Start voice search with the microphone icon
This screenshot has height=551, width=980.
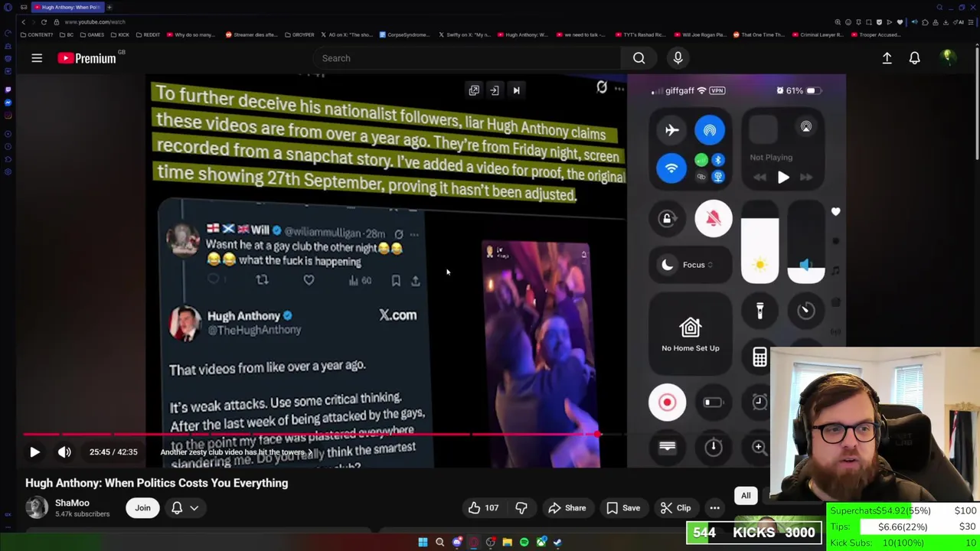tap(678, 58)
